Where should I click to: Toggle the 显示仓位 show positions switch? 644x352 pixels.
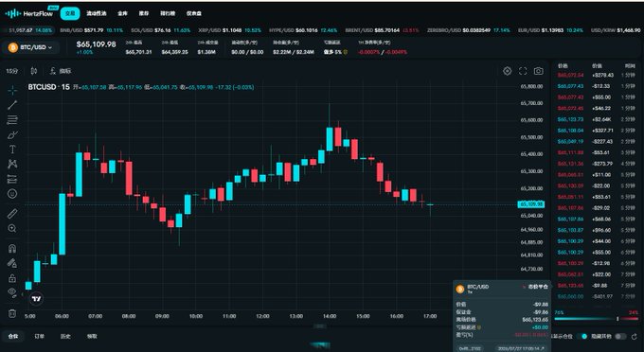pyautogui.click(x=583, y=337)
